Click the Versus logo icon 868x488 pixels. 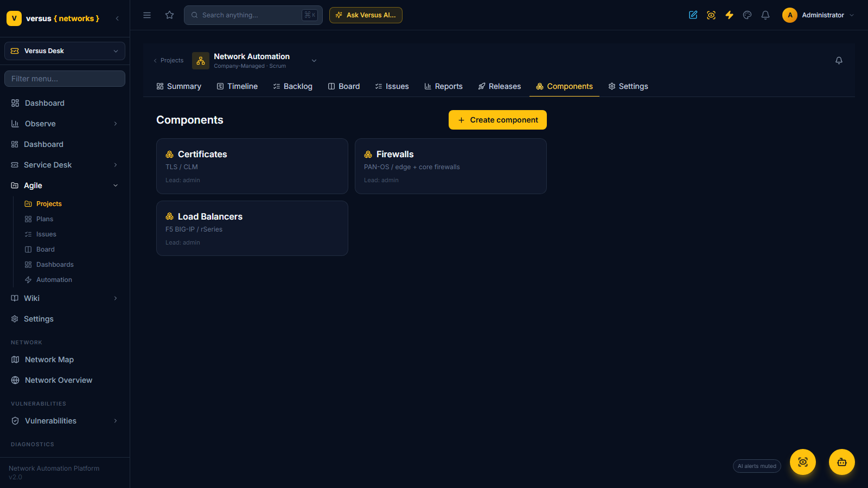[x=14, y=18]
